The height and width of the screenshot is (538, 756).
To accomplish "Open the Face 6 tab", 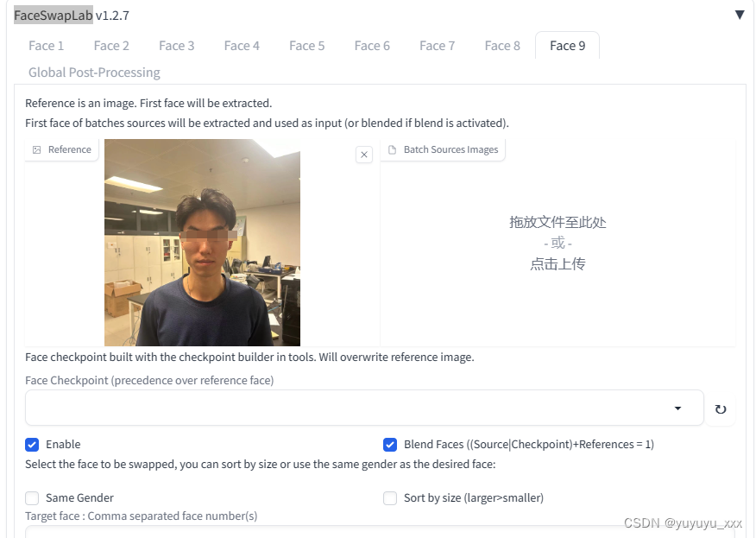I will click(372, 46).
